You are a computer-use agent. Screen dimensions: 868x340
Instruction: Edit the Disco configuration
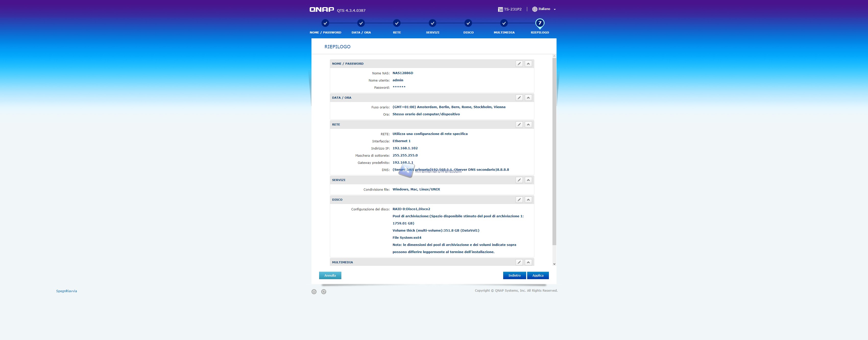pos(519,200)
